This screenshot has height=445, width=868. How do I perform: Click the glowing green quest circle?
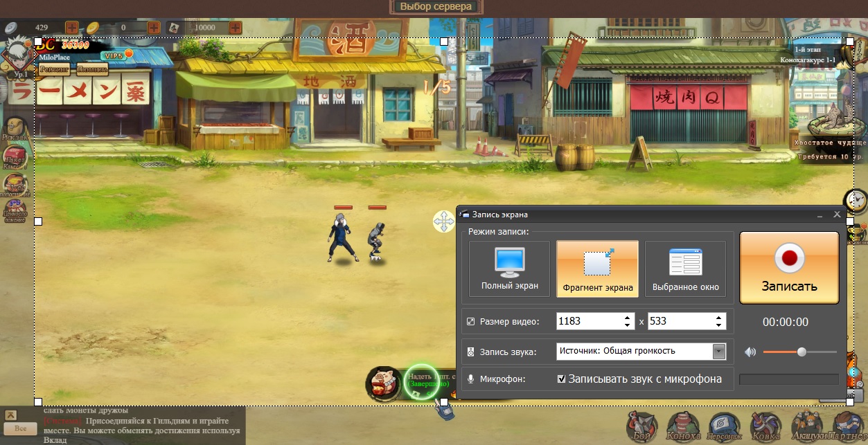tap(422, 381)
